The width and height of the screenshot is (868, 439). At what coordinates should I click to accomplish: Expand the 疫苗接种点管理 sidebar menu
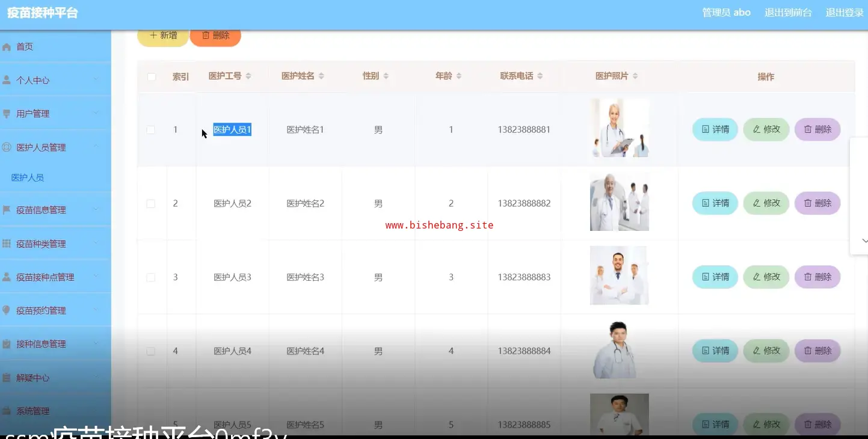[55, 277]
